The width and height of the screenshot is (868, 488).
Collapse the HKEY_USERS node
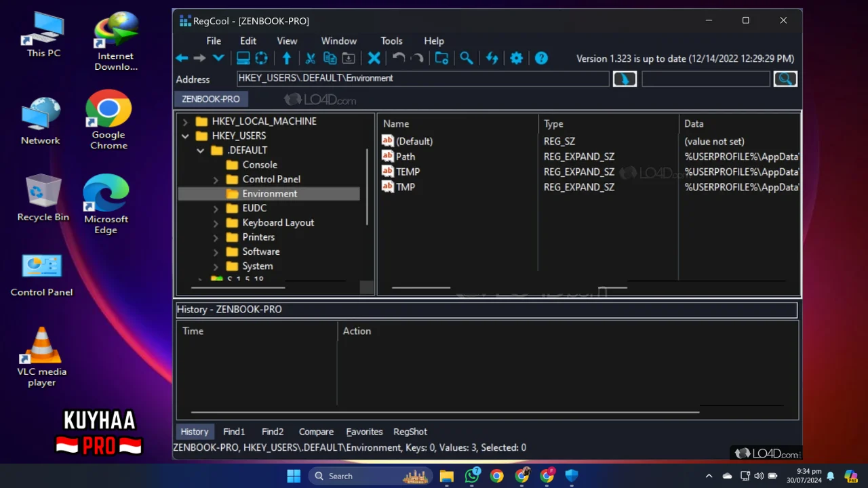pyautogui.click(x=185, y=136)
